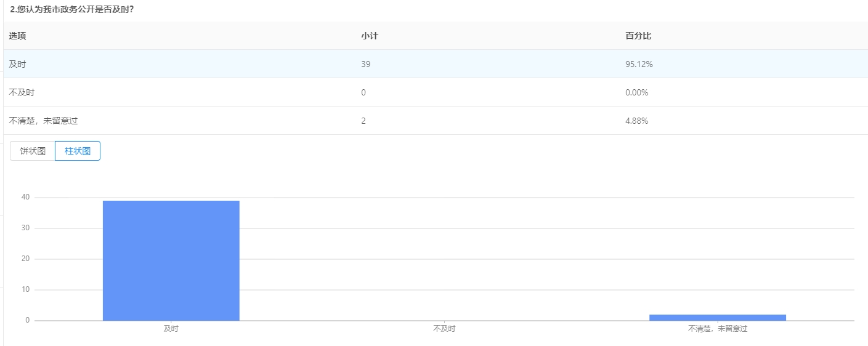Click the 0.00% percentage cell
This screenshot has height=346, width=868.
pos(637,92)
